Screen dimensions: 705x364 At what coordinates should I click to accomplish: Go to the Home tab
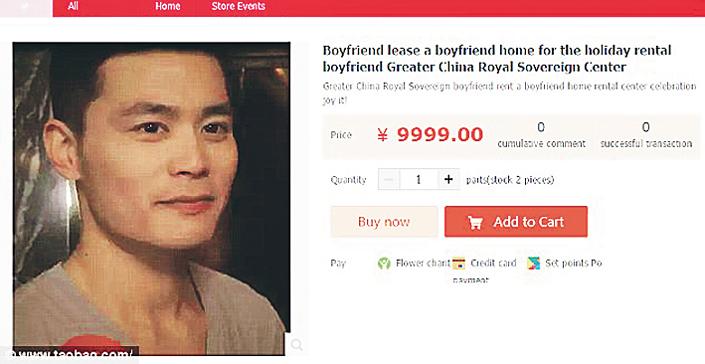pyautogui.click(x=168, y=6)
